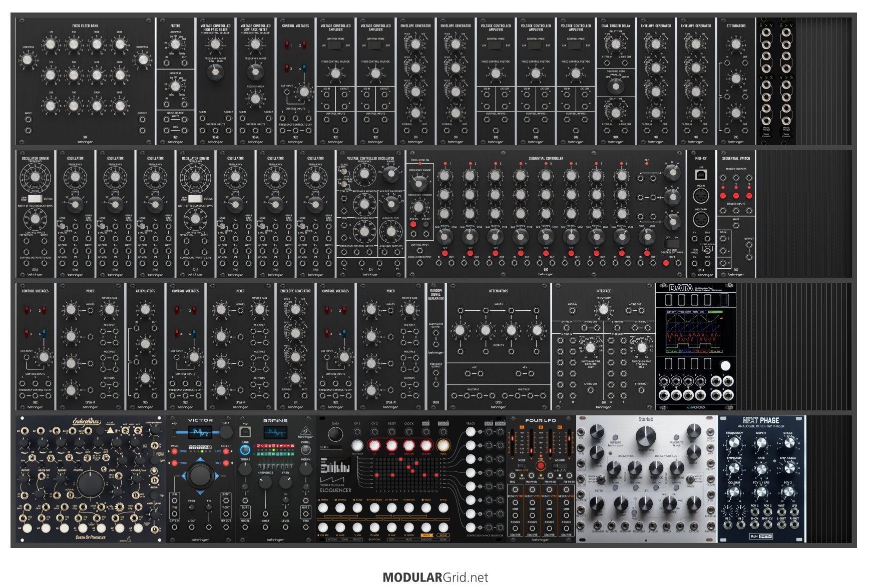
Task: Click the USB port on the Brains module
Action: tap(245, 431)
